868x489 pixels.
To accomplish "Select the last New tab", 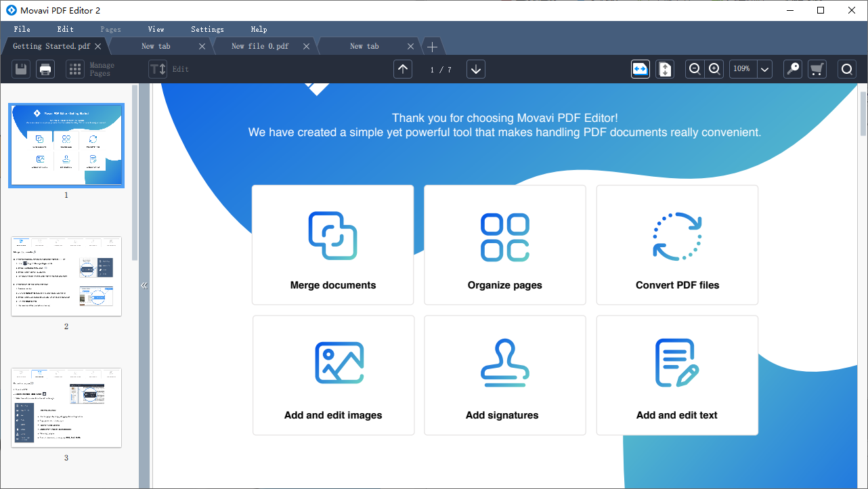I will 364,46.
